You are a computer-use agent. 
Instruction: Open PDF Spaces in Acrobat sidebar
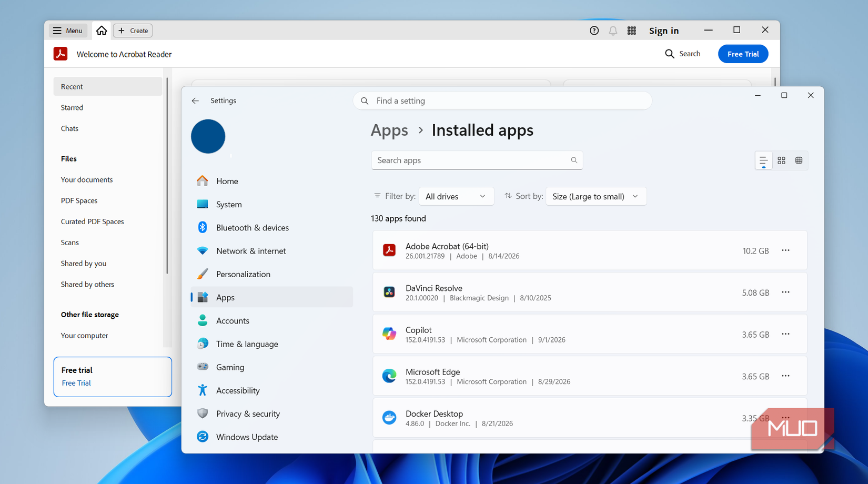click(x=79, y=200)
